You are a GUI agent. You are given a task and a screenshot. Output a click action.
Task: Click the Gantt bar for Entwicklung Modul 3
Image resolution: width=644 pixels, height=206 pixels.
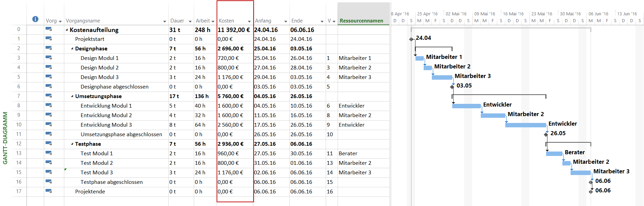point(525,125)
